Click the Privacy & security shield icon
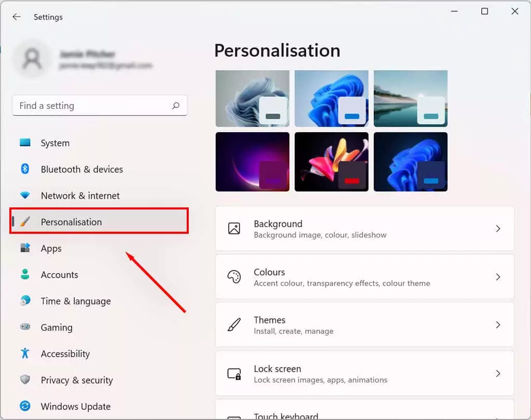Screen dimensions: 531x420 [x=25, y=380]
